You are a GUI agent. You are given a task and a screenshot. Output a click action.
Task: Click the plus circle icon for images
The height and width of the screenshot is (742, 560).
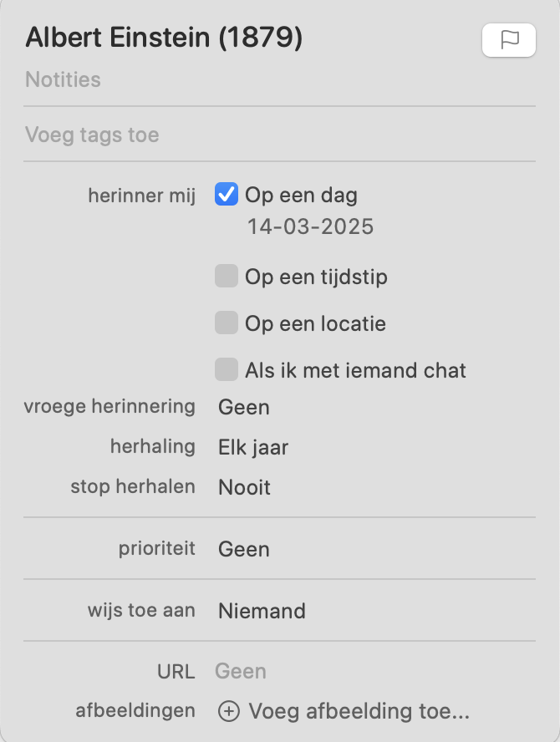(228, 711)
